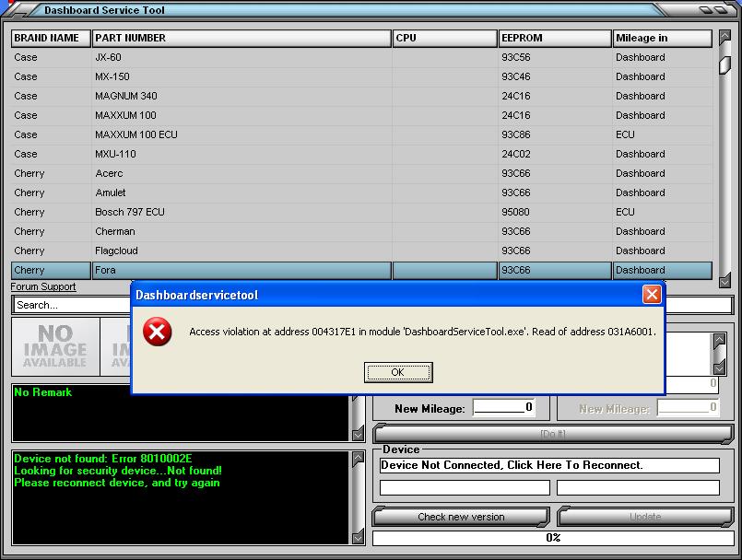The width and height of the screenshot is (742, 560).
Task: Click right empty device info field
Action: tap(638, 487)
